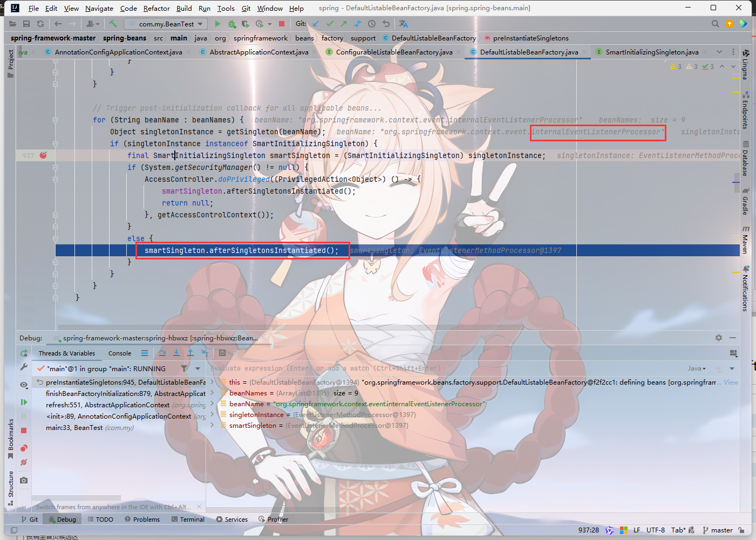Rerun debug session with green rerun icon
This screenshot has height=540, width=756.
point(24,353)
